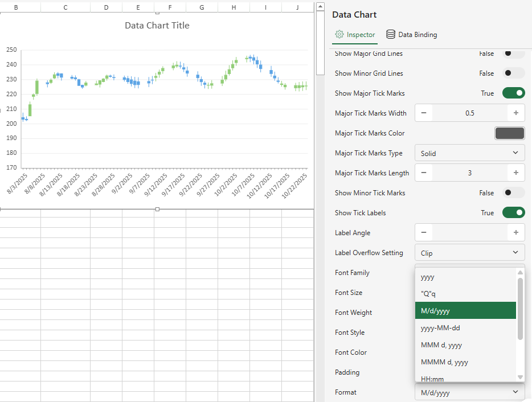
Task: Increase Major Tick Marks Length value
Action: click(x=515, y=173)
